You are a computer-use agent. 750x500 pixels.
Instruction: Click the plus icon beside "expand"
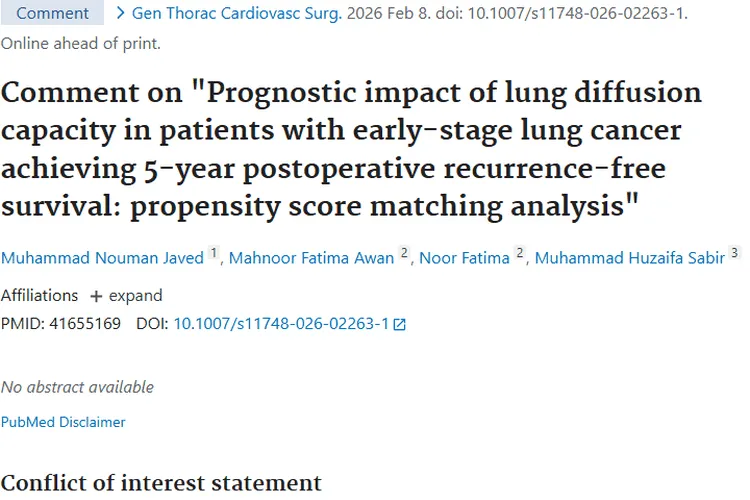96,296
